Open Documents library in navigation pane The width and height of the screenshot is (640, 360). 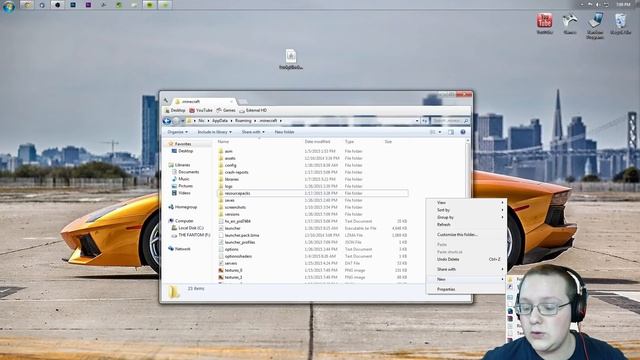[185, 172]
